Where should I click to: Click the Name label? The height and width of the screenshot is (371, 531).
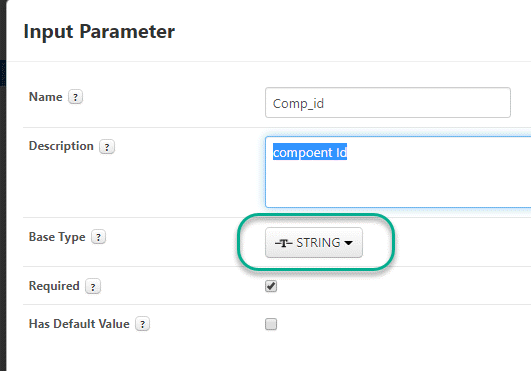click(46, 97)
